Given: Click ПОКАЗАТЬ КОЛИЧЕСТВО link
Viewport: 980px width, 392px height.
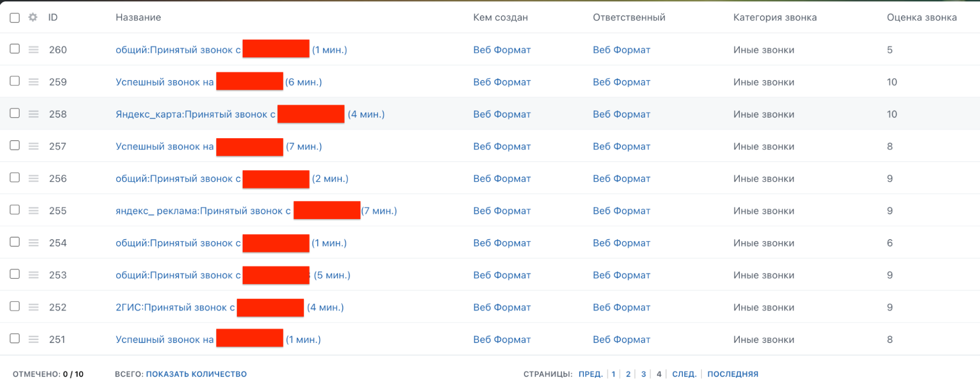Looking at the screenshot, I should (x=196, y=374).
